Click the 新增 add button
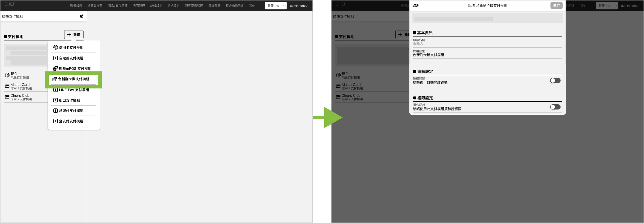The image size is (644, 223). pyautogui.click(x=74, y=35)
